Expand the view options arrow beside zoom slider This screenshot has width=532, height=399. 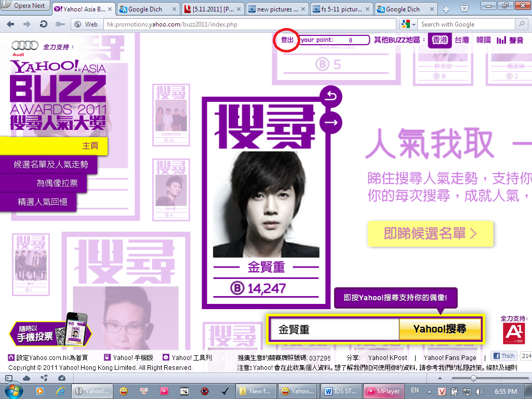(440, 378)
